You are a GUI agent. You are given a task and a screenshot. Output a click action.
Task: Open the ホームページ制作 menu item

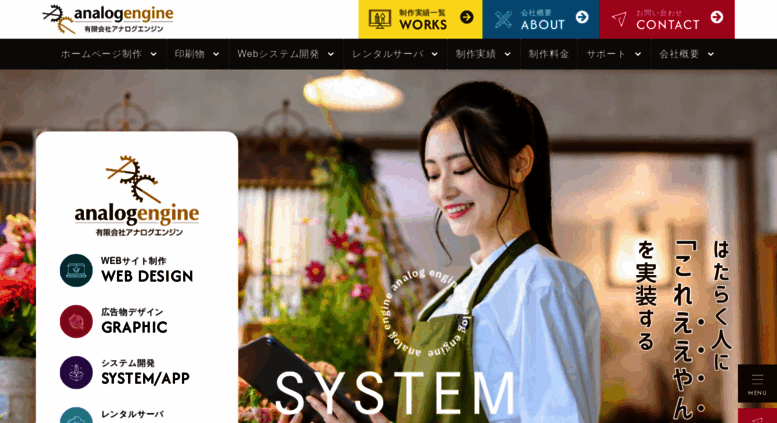[x=101, y=54]
